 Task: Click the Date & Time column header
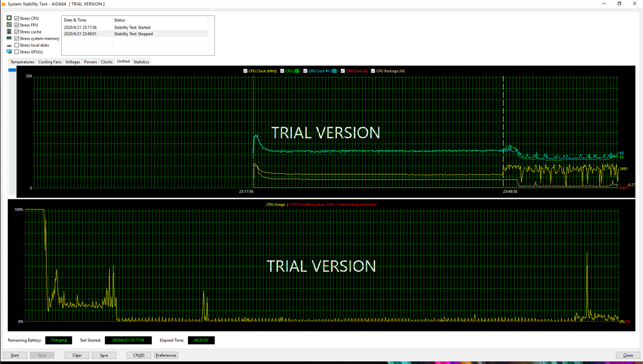pos(86,20)
